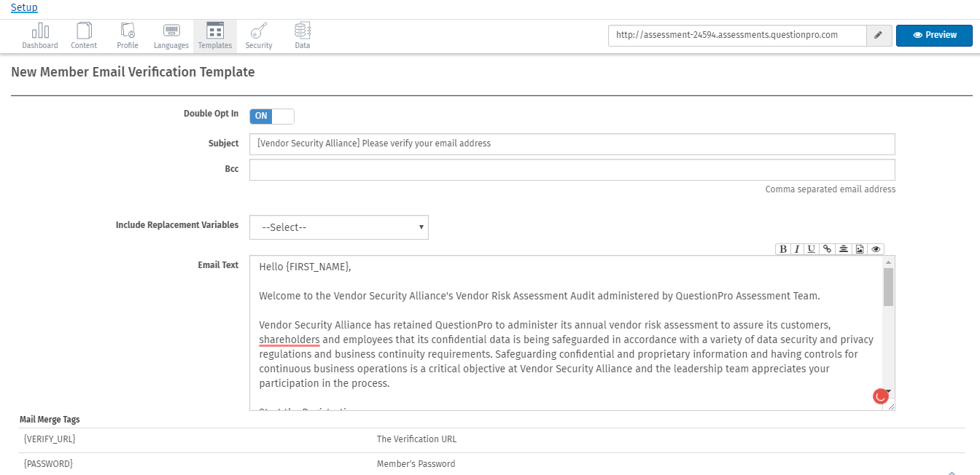Click the red spinner icon in the editor
980x475 pixels.
point(881,396)
